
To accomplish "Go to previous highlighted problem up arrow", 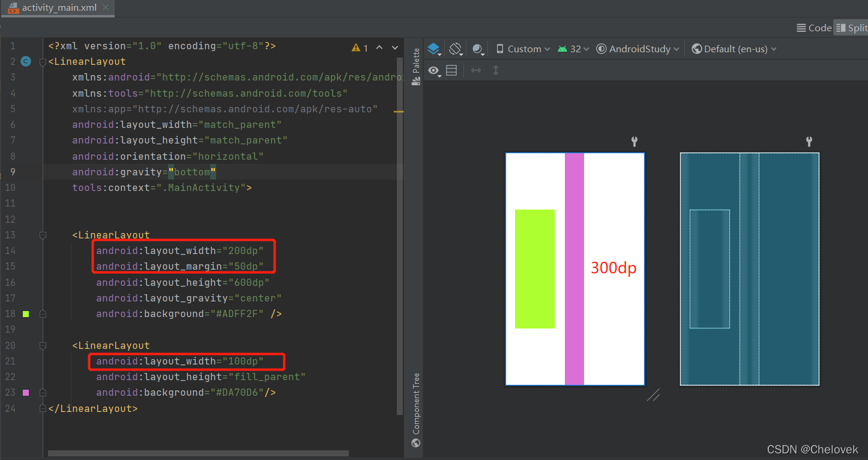I will [x=379, y=47].
